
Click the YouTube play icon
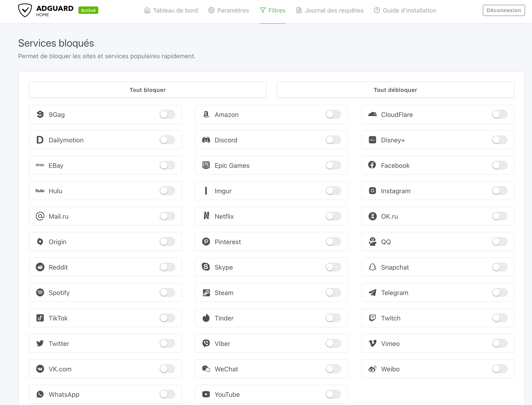[206, 394]
